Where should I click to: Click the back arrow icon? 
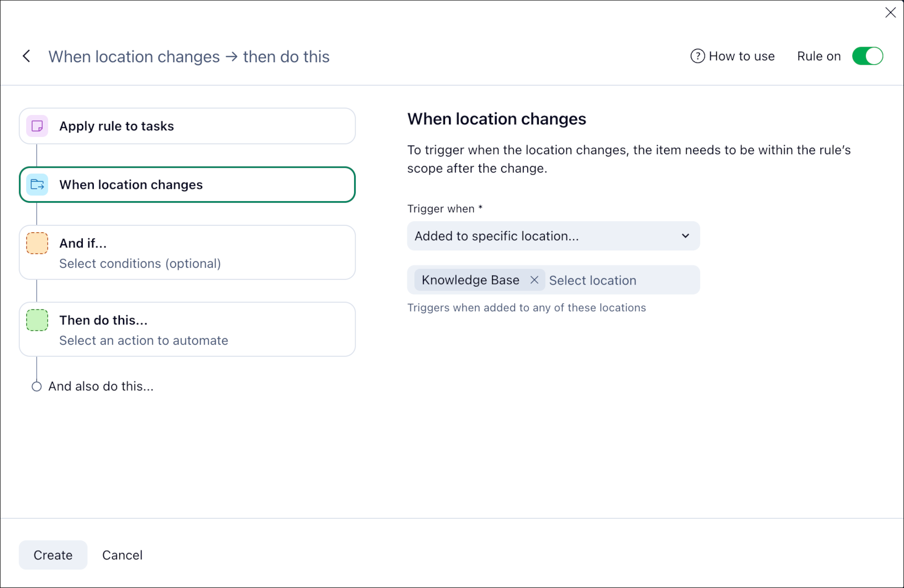pos(27,56)
